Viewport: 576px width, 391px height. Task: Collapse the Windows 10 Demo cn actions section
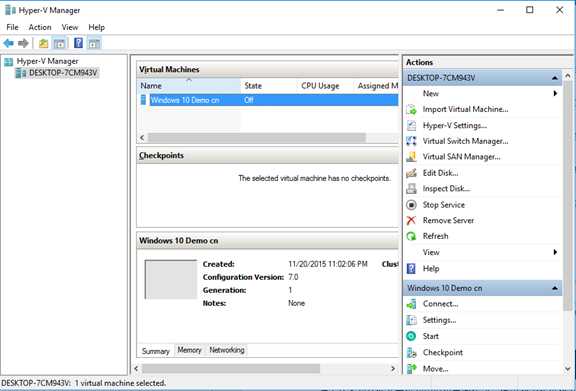click(554, 288)
